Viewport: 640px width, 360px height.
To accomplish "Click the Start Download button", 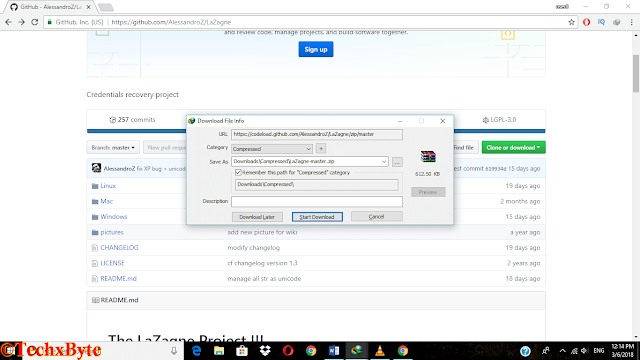I will (317, 217).
